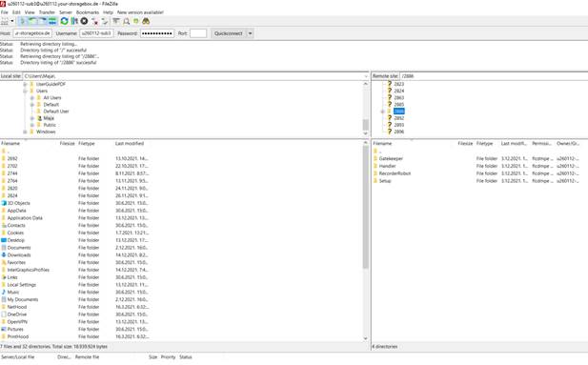The height and width of the screenshot is (365, 588).
Task: Expand the All Users tree node
Action: (32, 98)
